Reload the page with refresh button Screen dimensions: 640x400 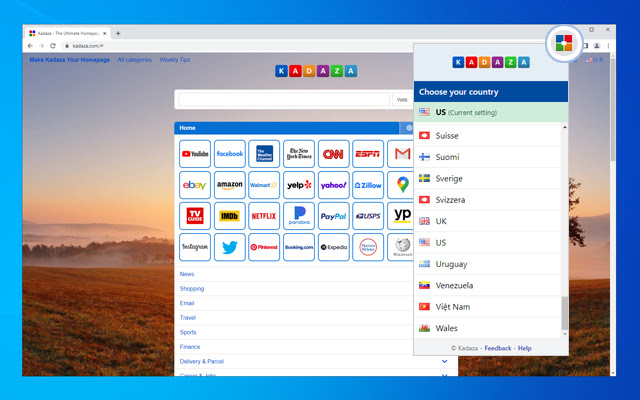[x=53, y=46]
